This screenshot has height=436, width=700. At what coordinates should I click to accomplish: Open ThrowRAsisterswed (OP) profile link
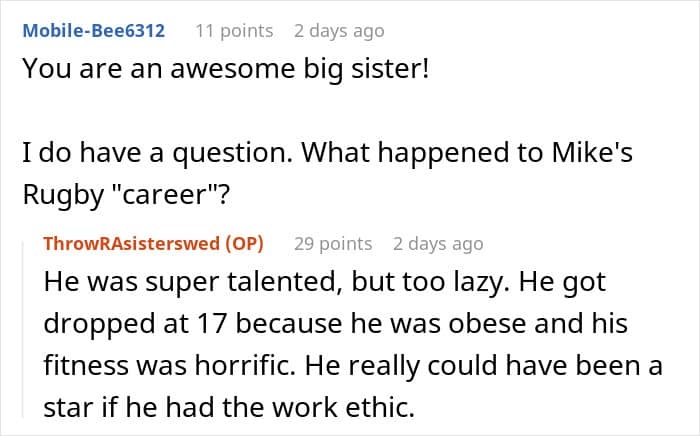(153, 244)
